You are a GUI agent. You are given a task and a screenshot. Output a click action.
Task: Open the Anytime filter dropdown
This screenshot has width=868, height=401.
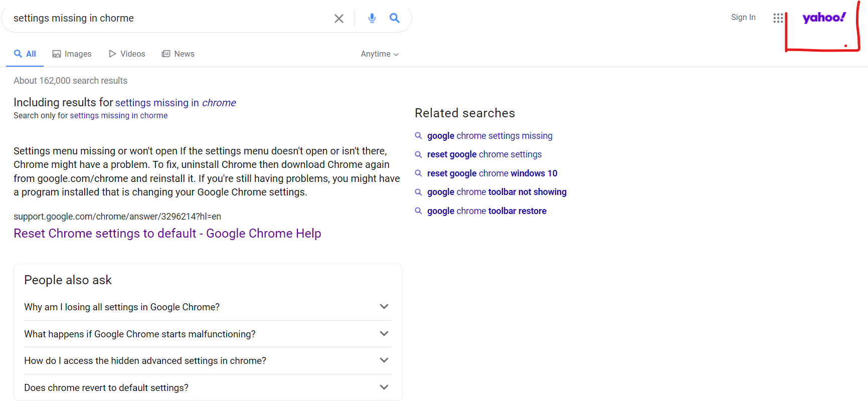coord(380,54)
